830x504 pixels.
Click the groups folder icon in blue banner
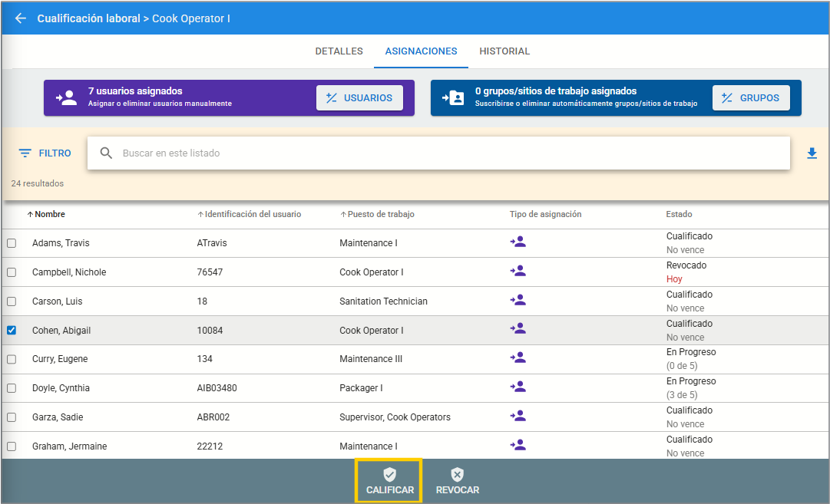[x=453, y=97]
